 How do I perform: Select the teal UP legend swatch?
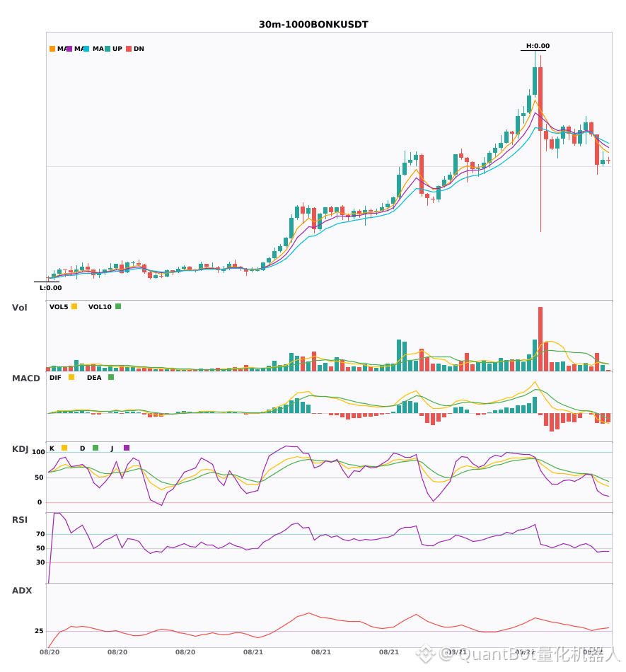point(108,49)
